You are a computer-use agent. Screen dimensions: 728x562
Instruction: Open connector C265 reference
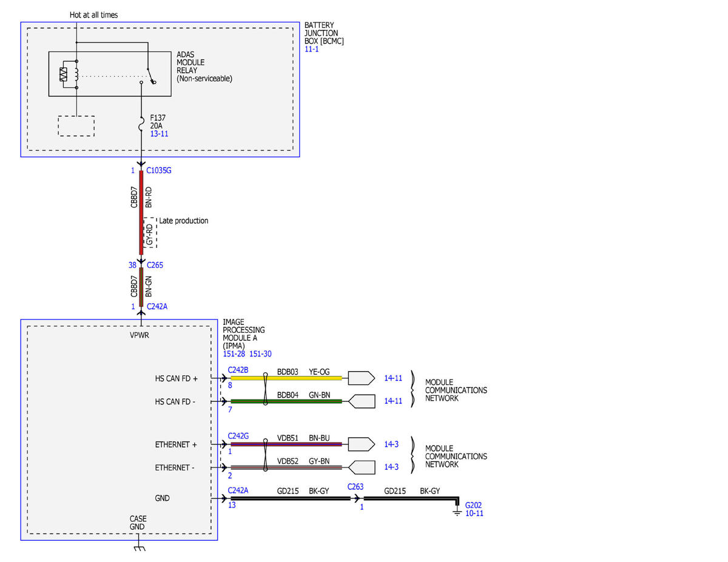(155, 265)
